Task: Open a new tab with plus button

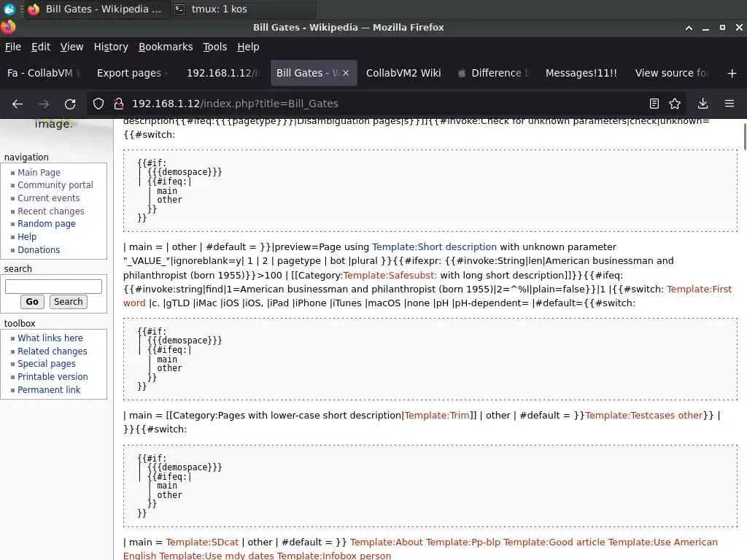Action: point(732,74)
